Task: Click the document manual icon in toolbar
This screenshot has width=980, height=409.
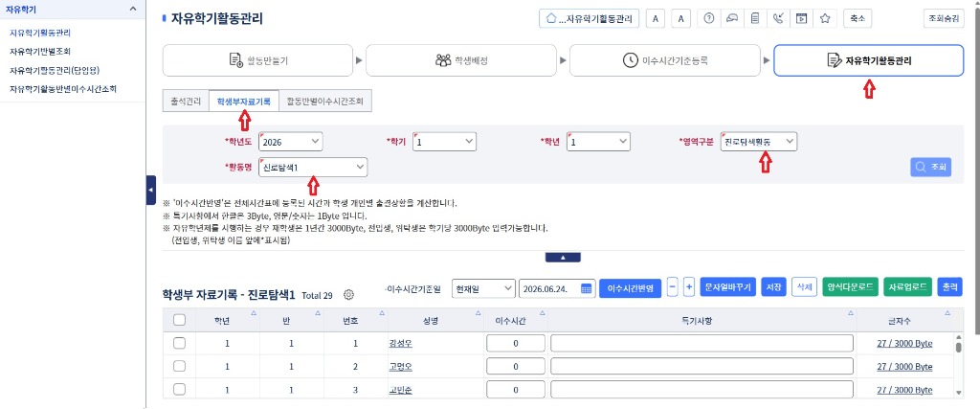Action: click(755, 19)
